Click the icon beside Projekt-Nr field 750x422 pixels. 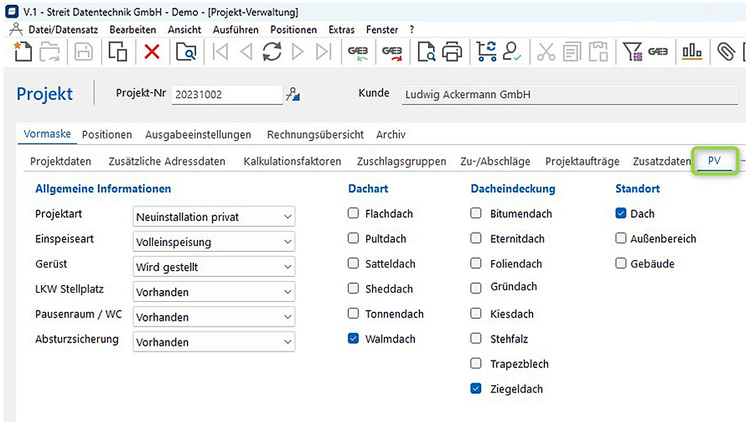point(293,95)
